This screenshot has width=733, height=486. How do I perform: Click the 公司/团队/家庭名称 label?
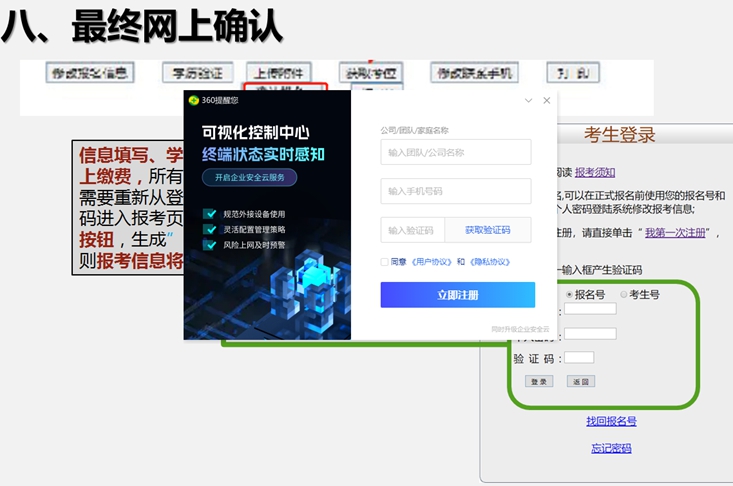point(414,130)
